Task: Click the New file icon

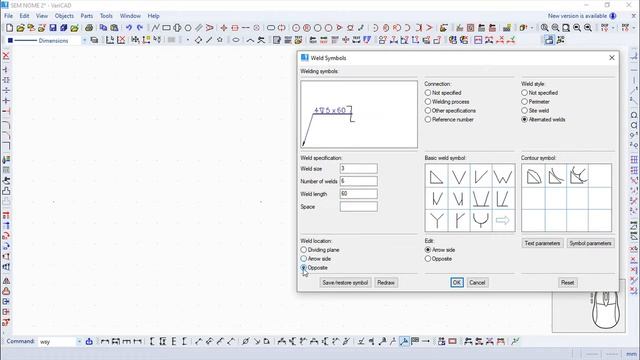Action: point(9,28)
